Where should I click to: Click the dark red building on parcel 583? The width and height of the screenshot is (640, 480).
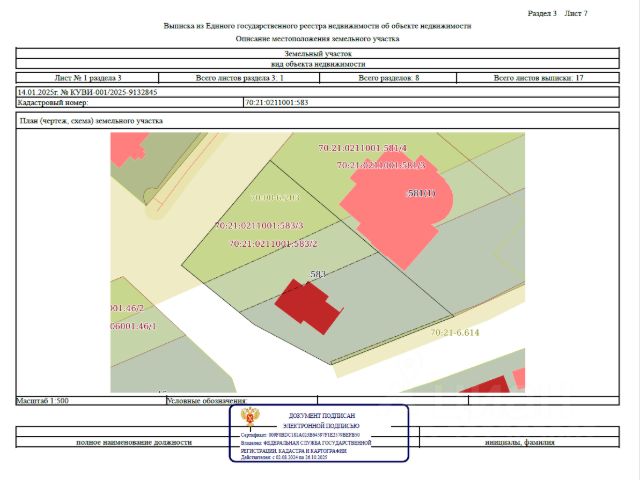pos(309,307)
